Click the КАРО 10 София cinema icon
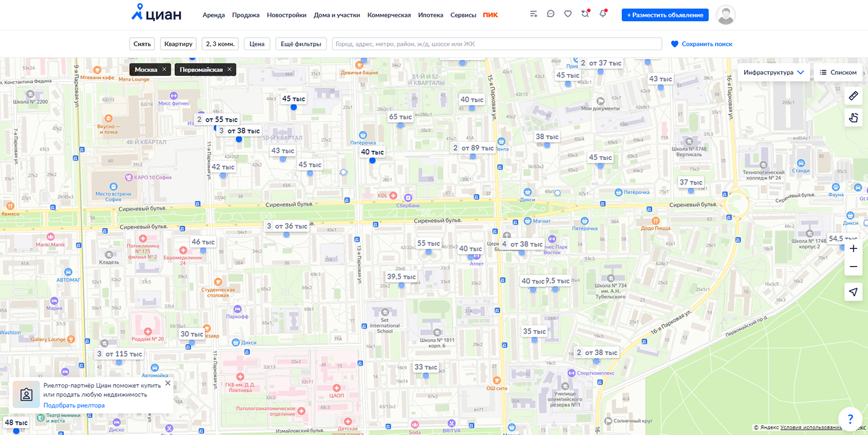 pyautogui.click(x=128, y=177)
